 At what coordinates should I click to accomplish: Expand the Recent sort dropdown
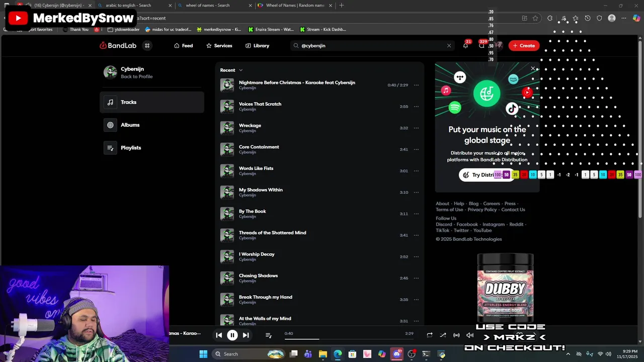(x=231, y=70)
